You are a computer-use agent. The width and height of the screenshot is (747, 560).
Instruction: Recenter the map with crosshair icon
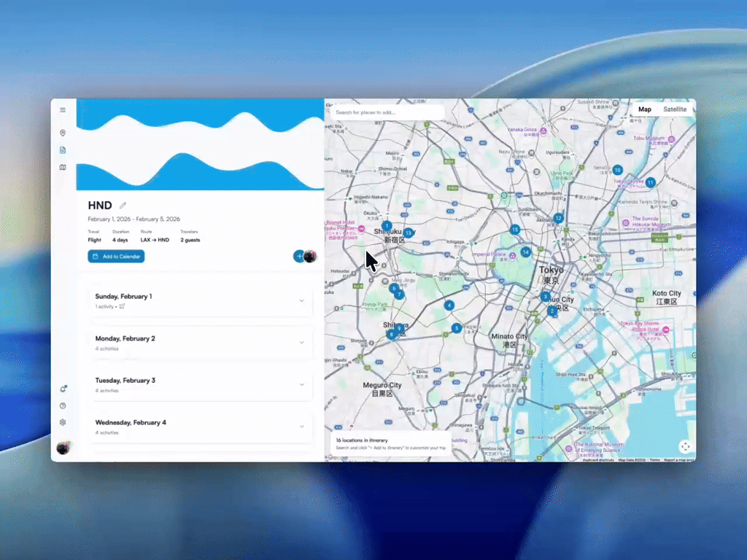(x=685, y=447)
